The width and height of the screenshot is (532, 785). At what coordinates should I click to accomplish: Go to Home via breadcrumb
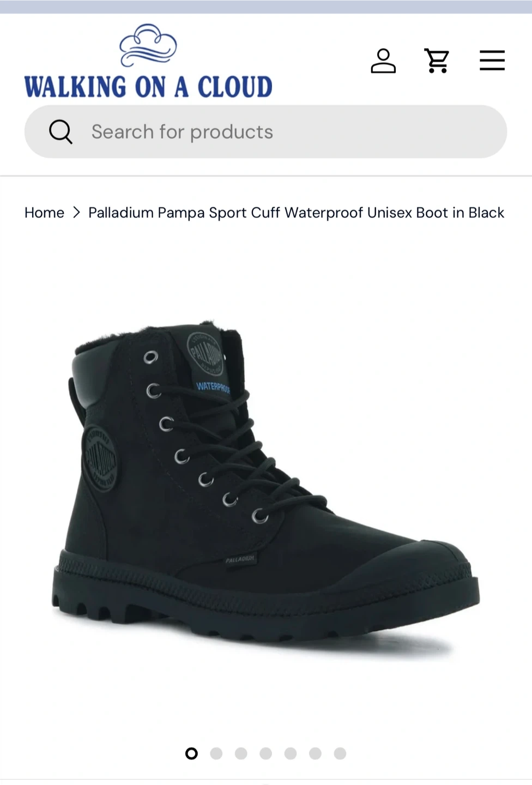pyautogui.click(x=44, y=213)
